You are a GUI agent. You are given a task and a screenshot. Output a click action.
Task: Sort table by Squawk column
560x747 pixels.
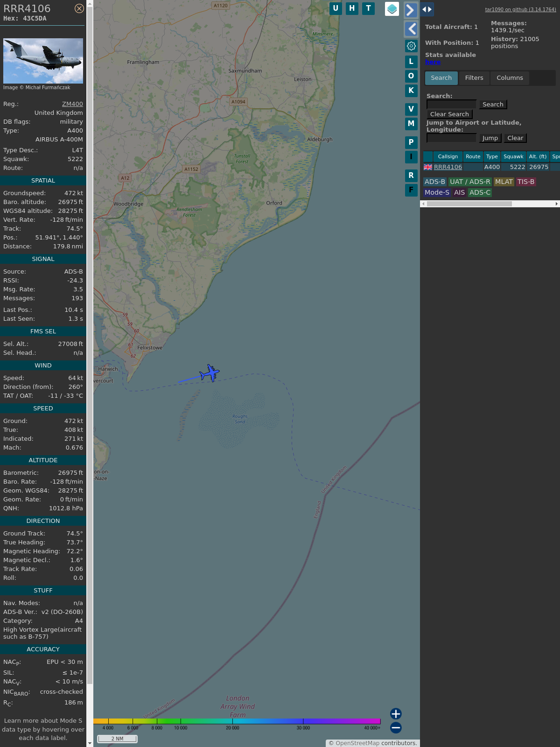tap(513, 157)
